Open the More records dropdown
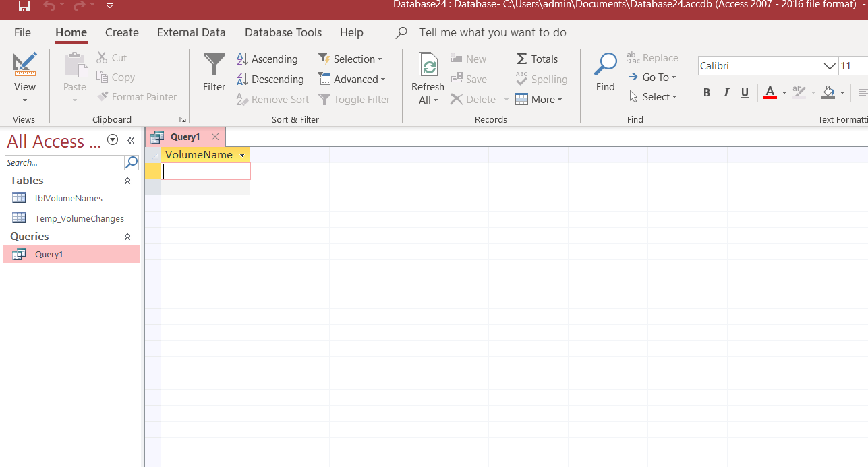This screenshot has height=467, width=868. (x=538, y=100)
